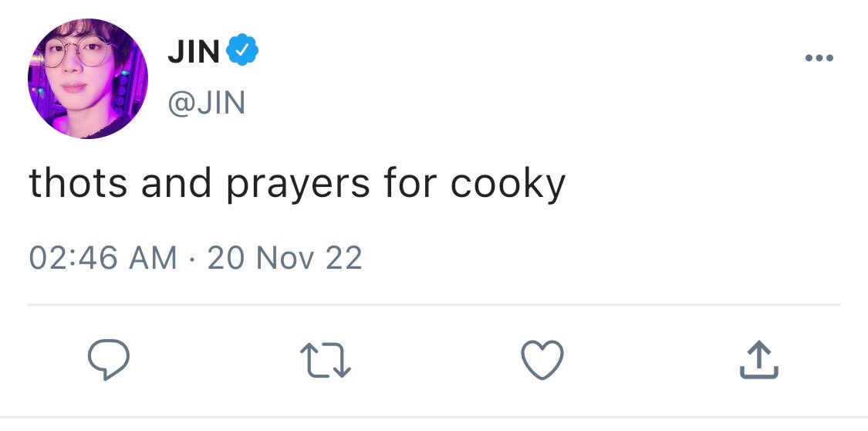Screen dimensions: 868x431
Task: Click the word "thots" in tweet text
Action: pos(78,183)
